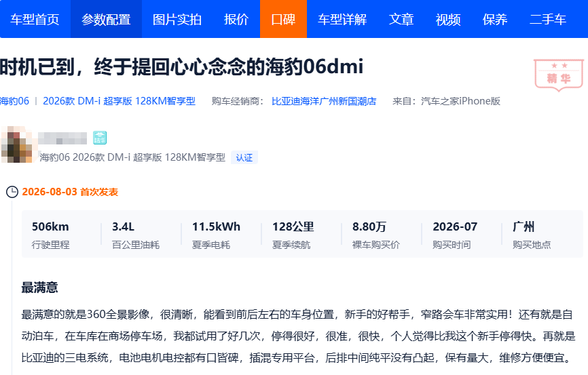Click the green 精华 badge icon beside username

point(100,138)
